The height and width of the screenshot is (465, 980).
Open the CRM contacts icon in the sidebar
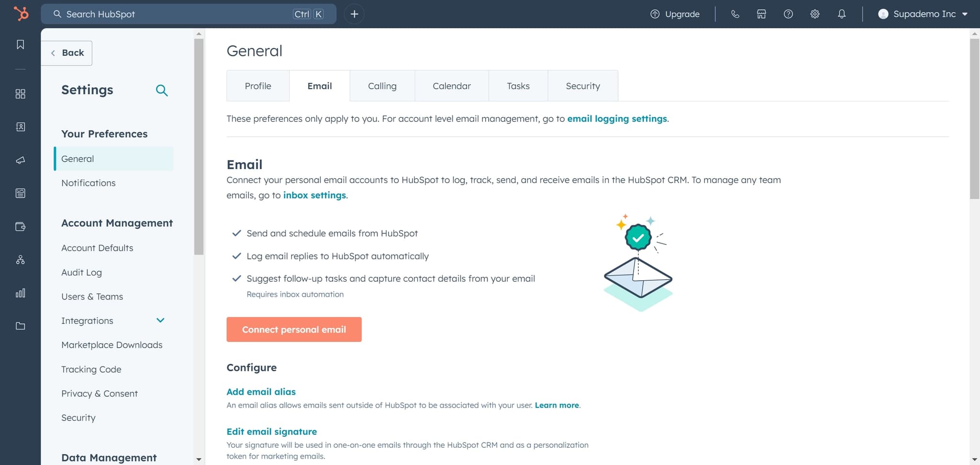pyautogui.click(x=20, y=127)
